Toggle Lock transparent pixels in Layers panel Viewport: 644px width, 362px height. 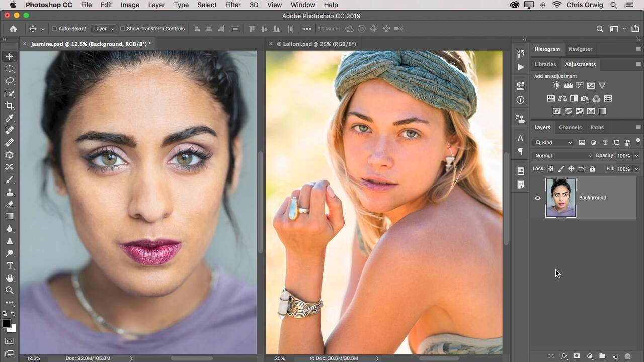pos(550,169)
